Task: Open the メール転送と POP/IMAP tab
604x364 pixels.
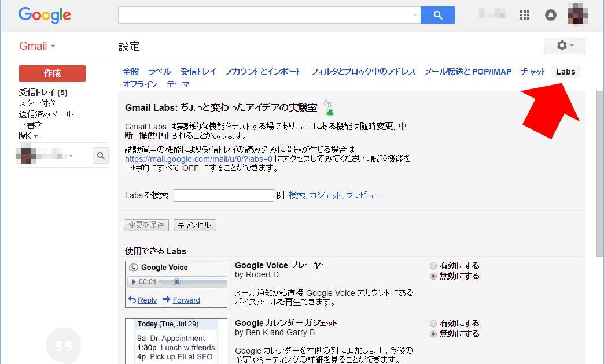Action: [468, 72]
